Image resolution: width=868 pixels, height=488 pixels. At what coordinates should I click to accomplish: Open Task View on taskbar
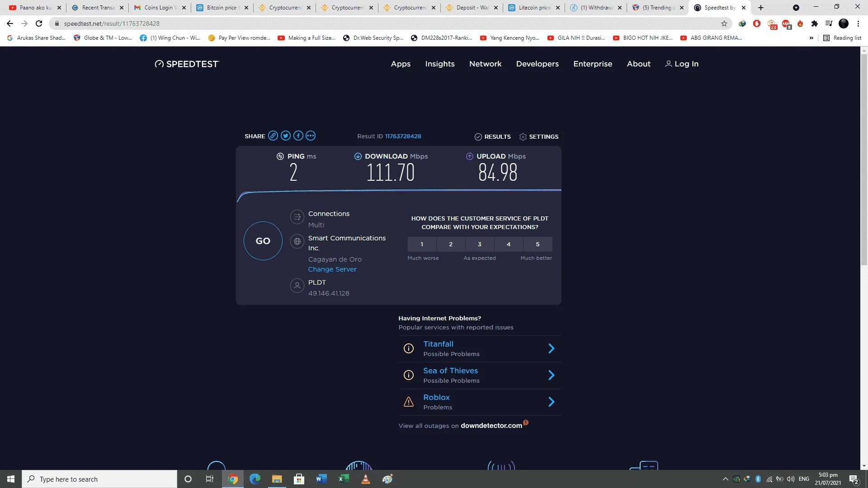(x=210, y=479)
